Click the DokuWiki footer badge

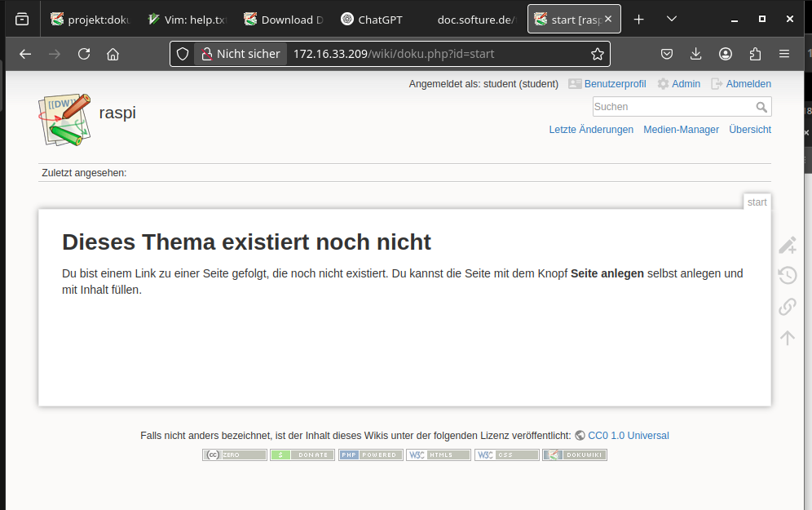(575, 455)
